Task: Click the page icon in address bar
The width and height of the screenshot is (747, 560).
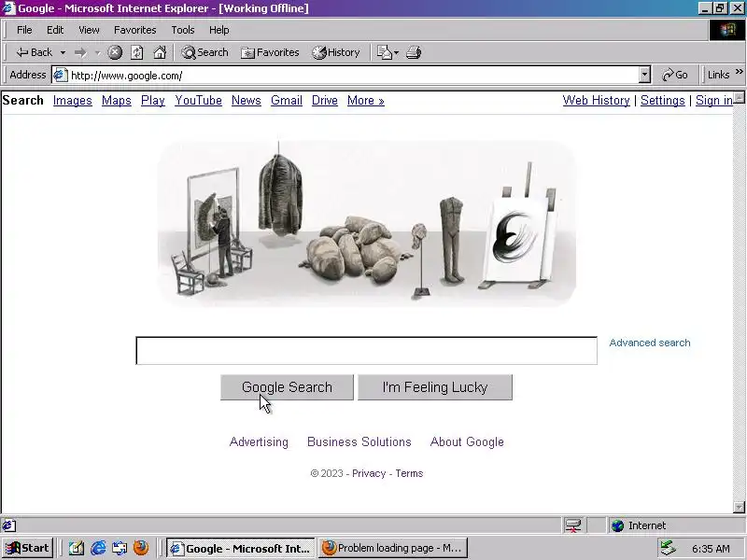Action: (60, 76)
